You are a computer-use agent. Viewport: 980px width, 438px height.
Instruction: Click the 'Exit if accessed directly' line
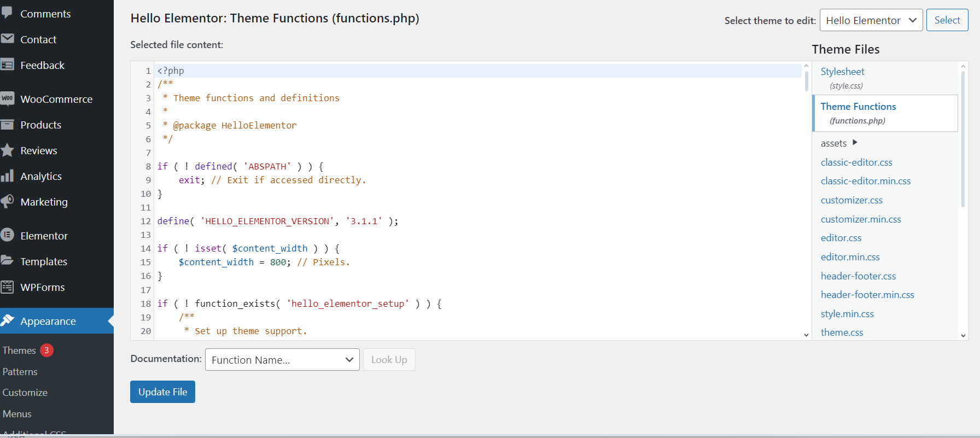272,180
